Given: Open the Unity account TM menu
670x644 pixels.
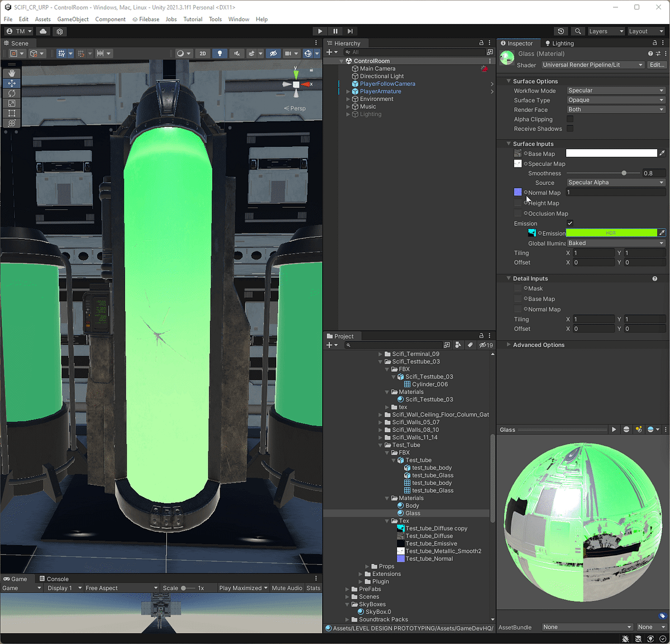Looking at the screenshot, I should coord(19,31).
